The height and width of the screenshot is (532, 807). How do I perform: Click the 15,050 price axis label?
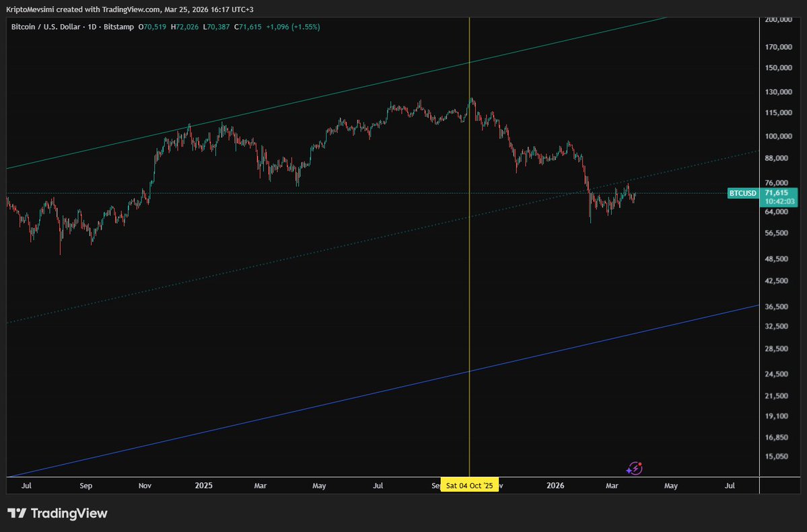click(x=777, y=457)
